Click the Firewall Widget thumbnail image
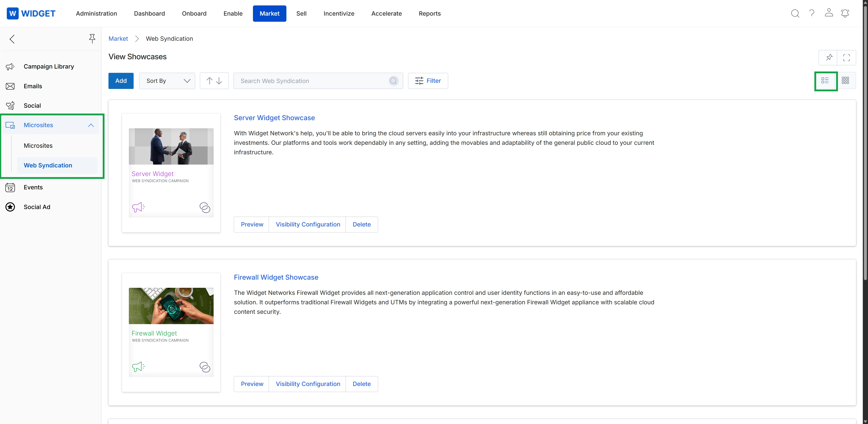868x424 pixels. (171, 306)
